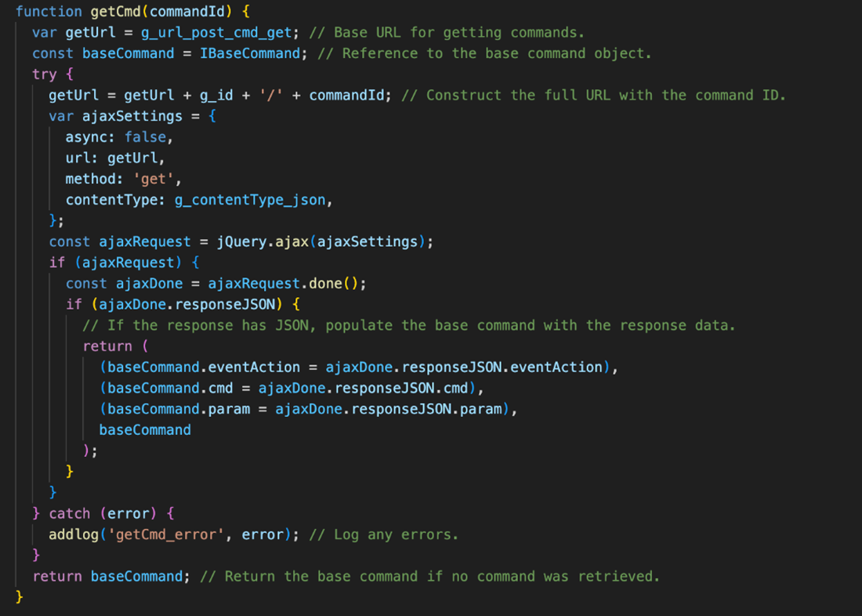Screen dimensions: 862x616
Task: Click the function keyword on first line
Action: click(49, 11)
